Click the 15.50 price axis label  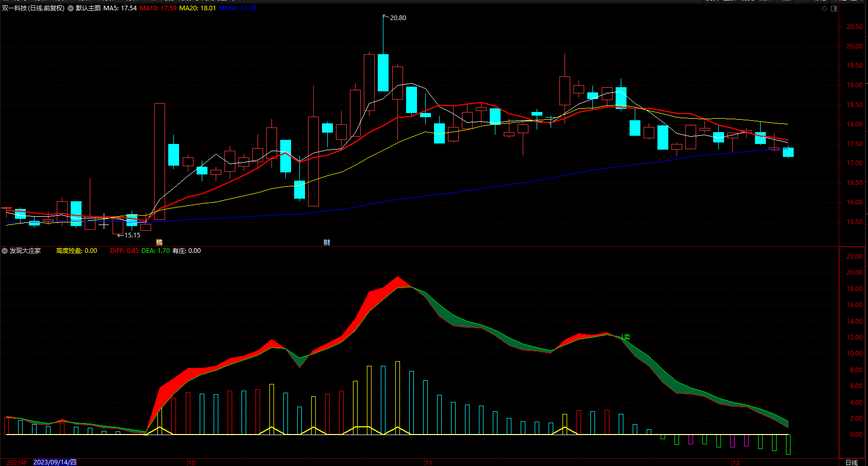coord(854,222)
